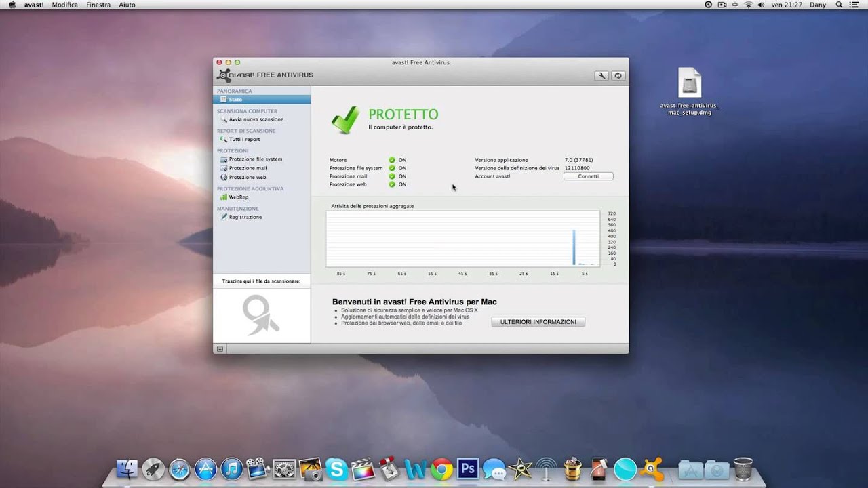
Task: Click the small icon in window bottom-left status bar
Action: click(x=220, y=348)
